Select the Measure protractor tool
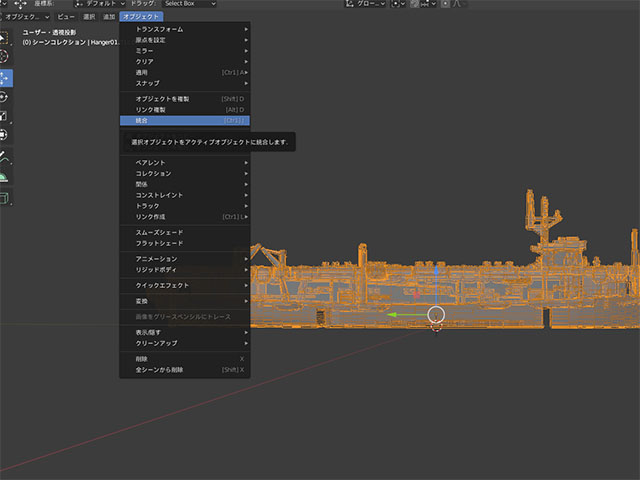The height and width of the screenshot is (480, 640). 4,176
